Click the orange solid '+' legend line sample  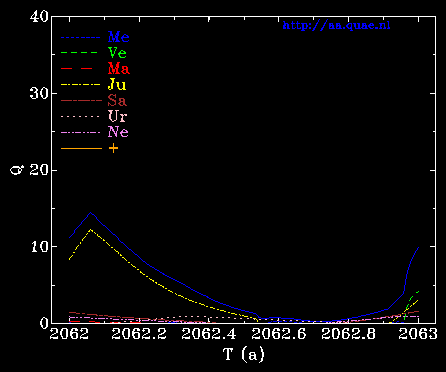pos(81,148)
